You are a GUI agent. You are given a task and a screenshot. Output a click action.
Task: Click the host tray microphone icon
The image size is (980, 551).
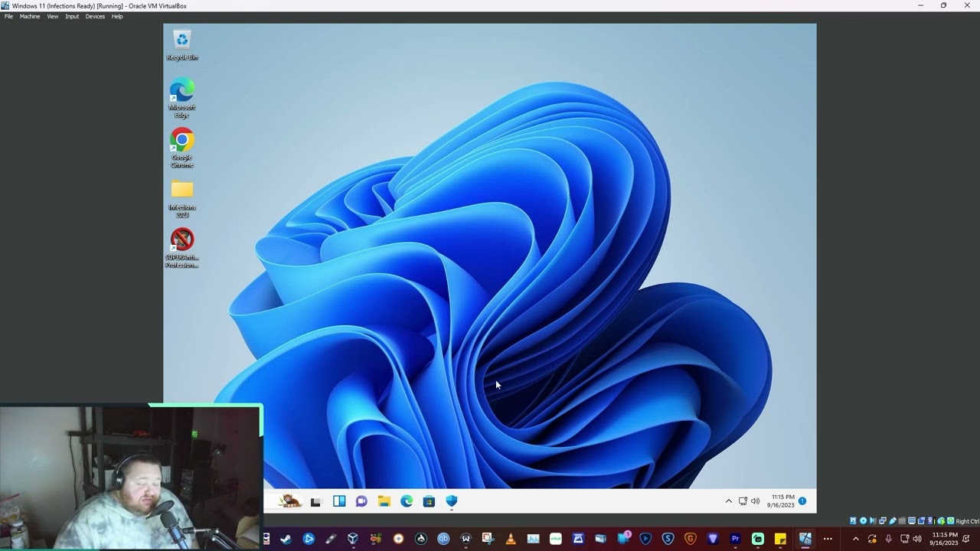(888, 539)
